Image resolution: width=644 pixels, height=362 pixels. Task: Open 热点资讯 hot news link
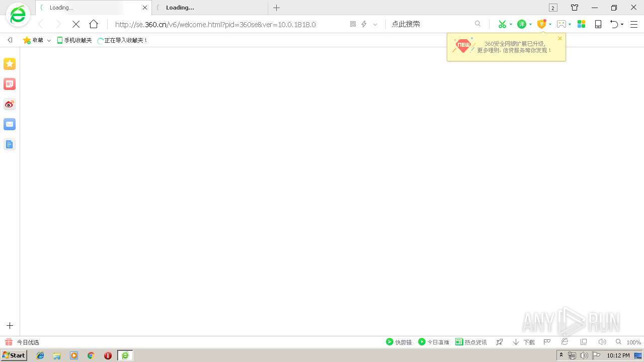[471, 342]
